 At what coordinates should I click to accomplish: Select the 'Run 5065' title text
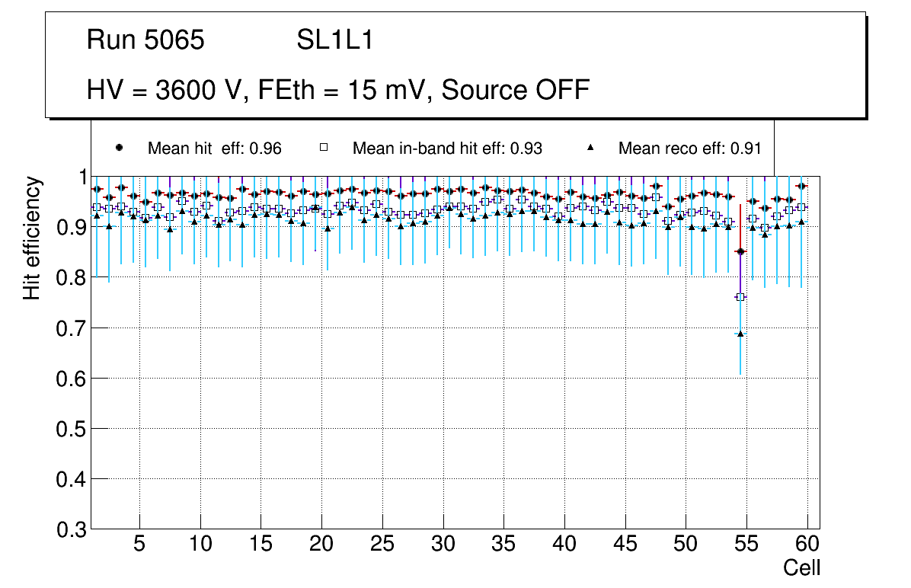pyautogui.click(x=145, y=40)
